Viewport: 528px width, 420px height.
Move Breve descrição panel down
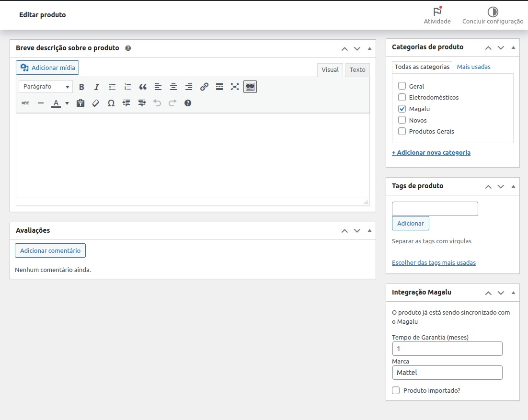tap(357, 49)
